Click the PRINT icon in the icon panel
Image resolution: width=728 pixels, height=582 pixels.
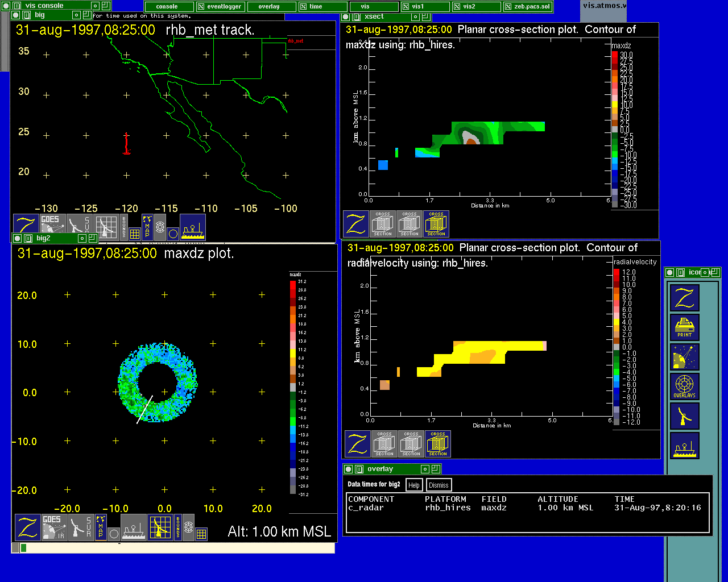pyautogui.click(x=684, y=327)
